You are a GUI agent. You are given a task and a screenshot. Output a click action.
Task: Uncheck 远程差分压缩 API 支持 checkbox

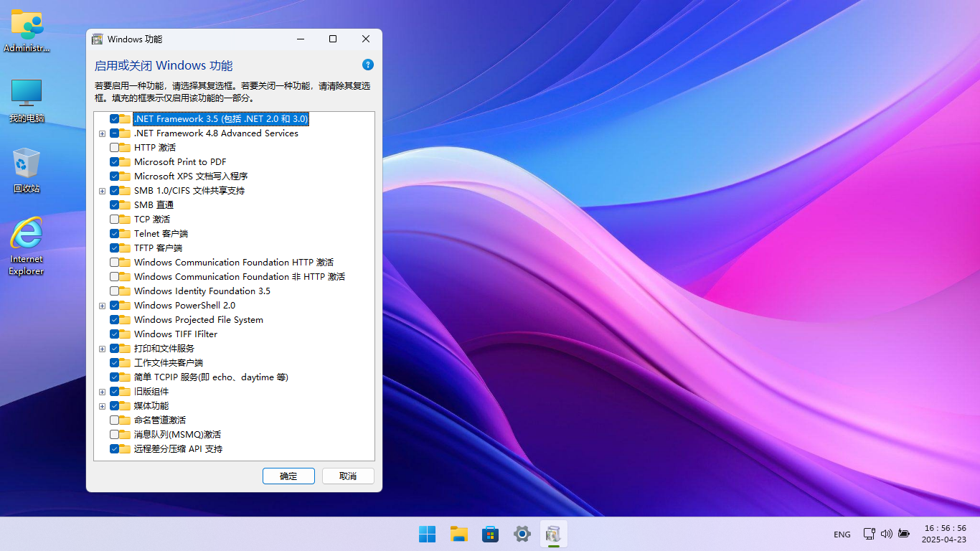click(114, 448)
